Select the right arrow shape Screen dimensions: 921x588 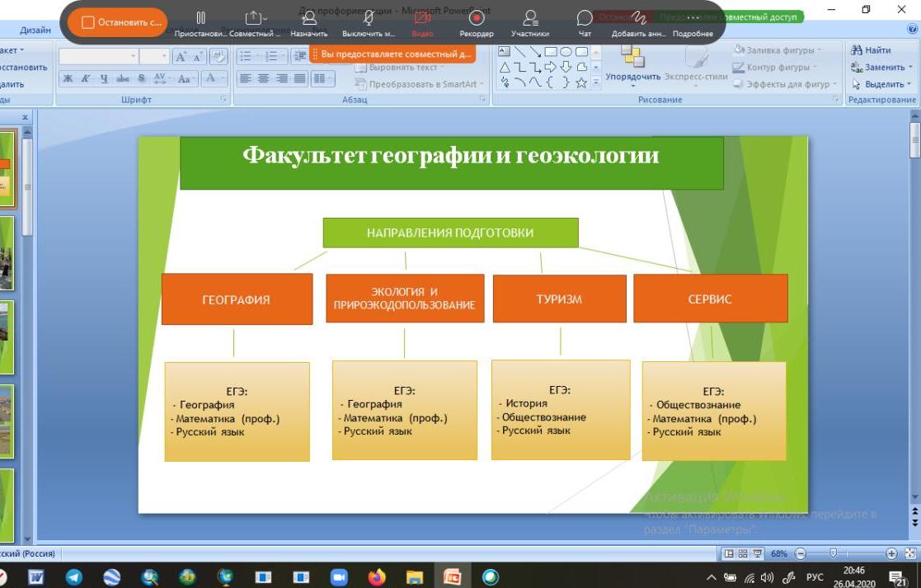pyautogui.click(x=551, y=68)
